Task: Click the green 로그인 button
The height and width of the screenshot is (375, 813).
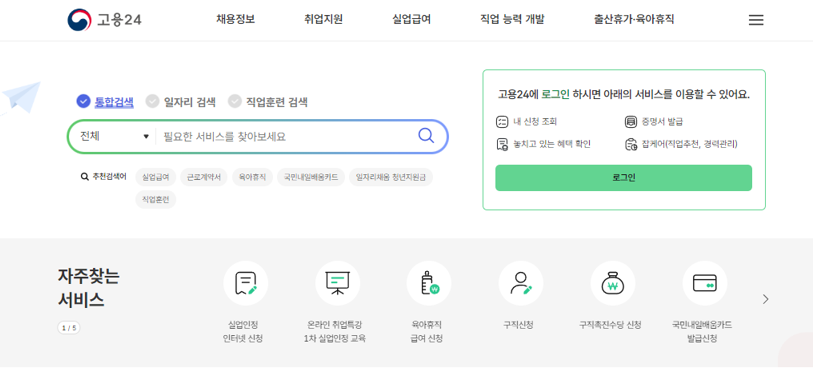Action: pos(623,178)
